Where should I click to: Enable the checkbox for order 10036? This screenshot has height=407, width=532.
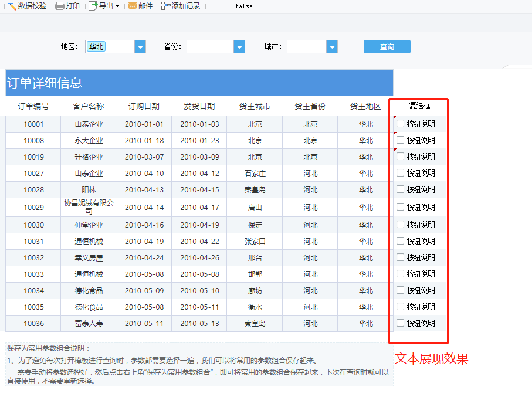point(401,323)
